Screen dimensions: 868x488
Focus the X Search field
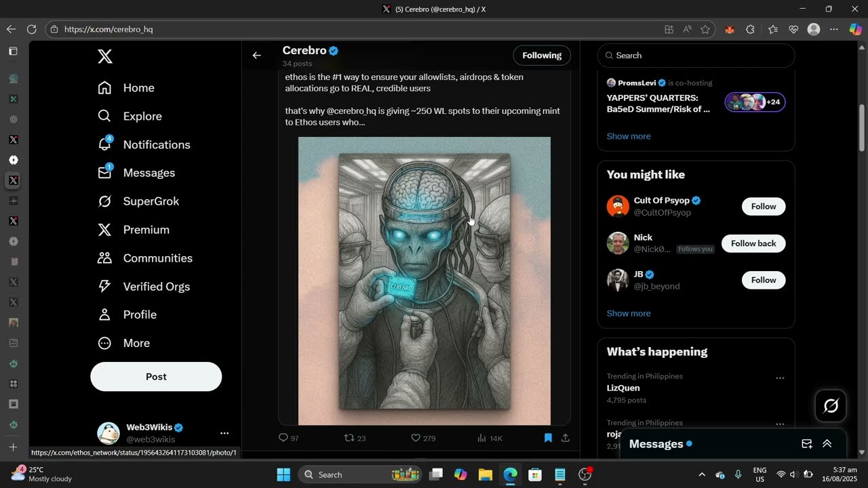click(x=696, y=56)
